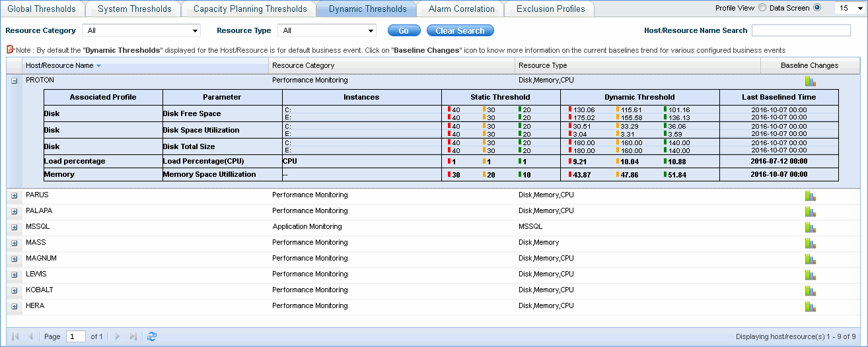Collapse the PROTON host row
Screen dimensions: 868x347
[15, 80]
